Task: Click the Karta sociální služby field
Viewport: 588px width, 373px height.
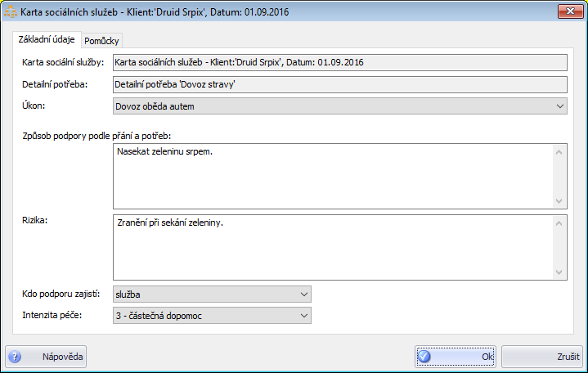Action: (339, 62)
